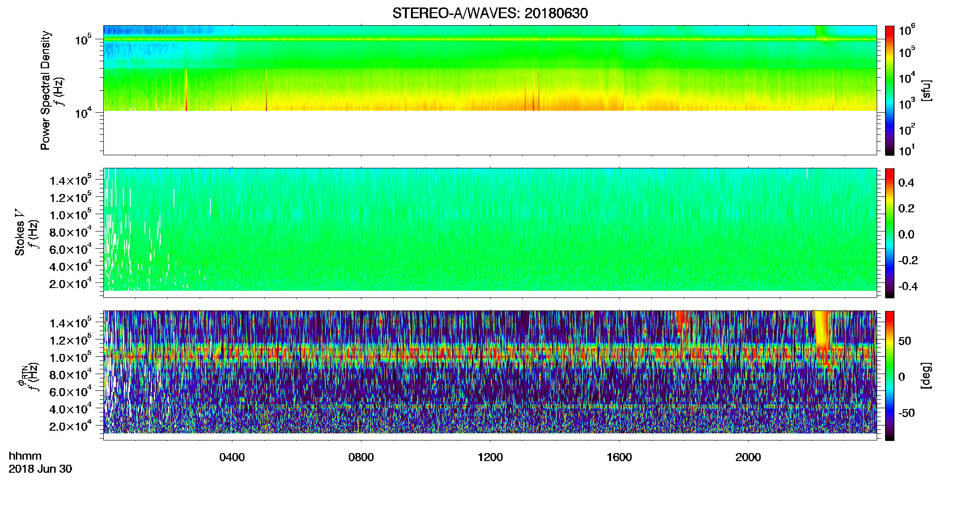Click the 2000 time tick label
The image size is (980, 505).
748,457
